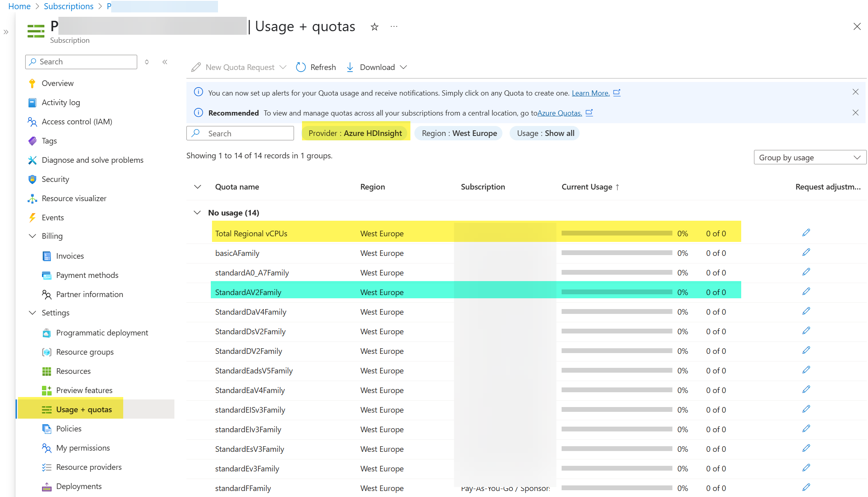Open Diagnose and solve problems
This screenshot has height=497, width=868.
[92, 160]
